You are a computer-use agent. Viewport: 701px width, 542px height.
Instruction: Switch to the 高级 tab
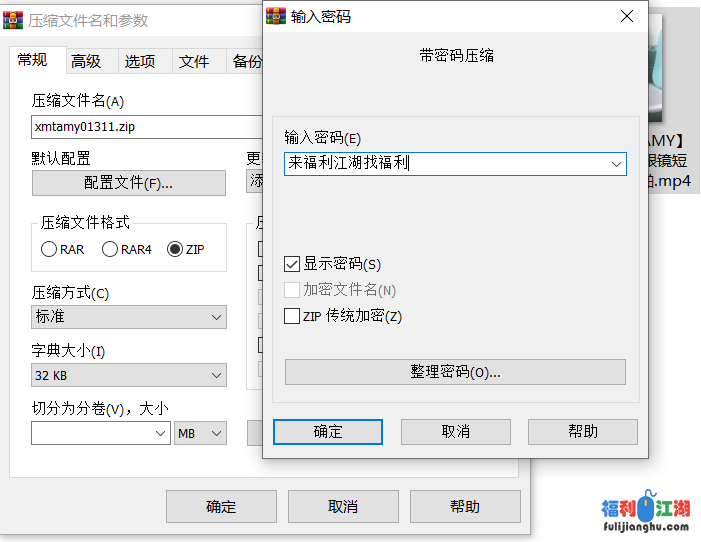click(x=86, y=61)
